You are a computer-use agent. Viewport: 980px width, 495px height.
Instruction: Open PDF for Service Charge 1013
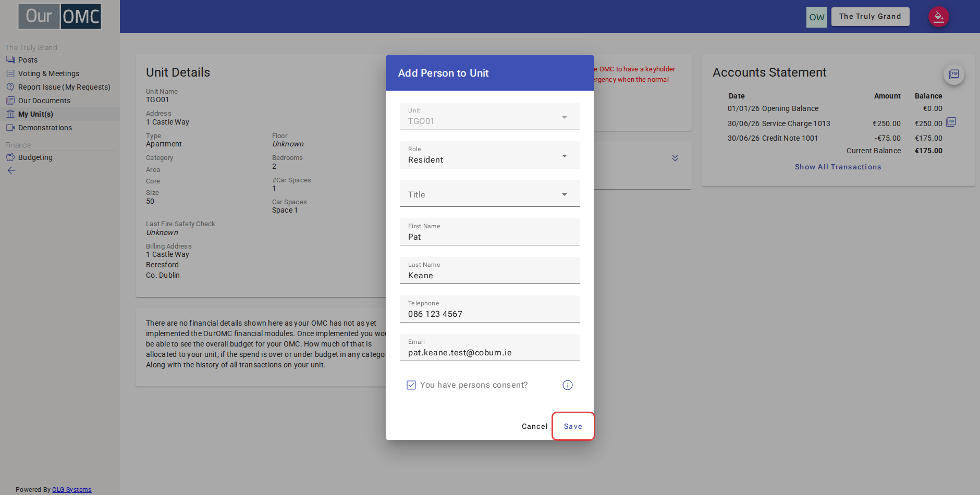click(951, 122)
